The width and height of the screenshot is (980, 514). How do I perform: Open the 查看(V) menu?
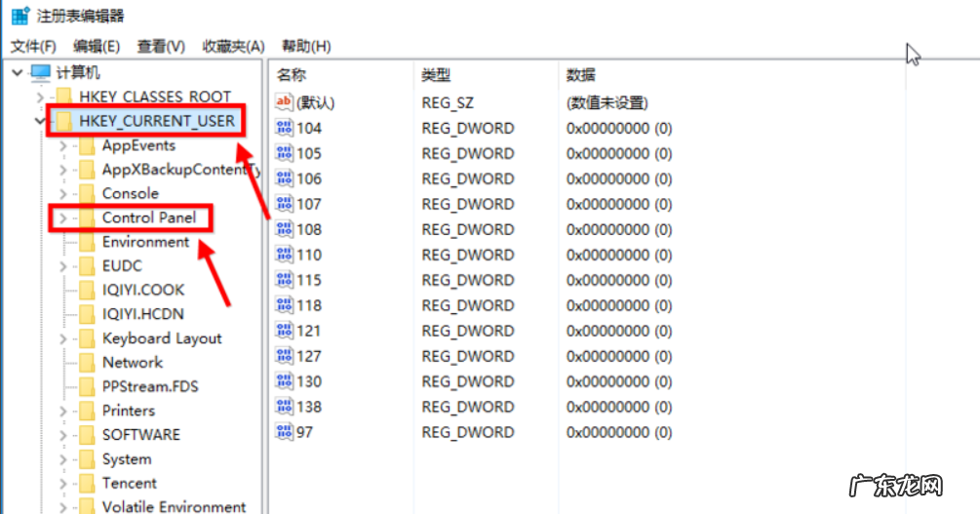pos(161,46)
